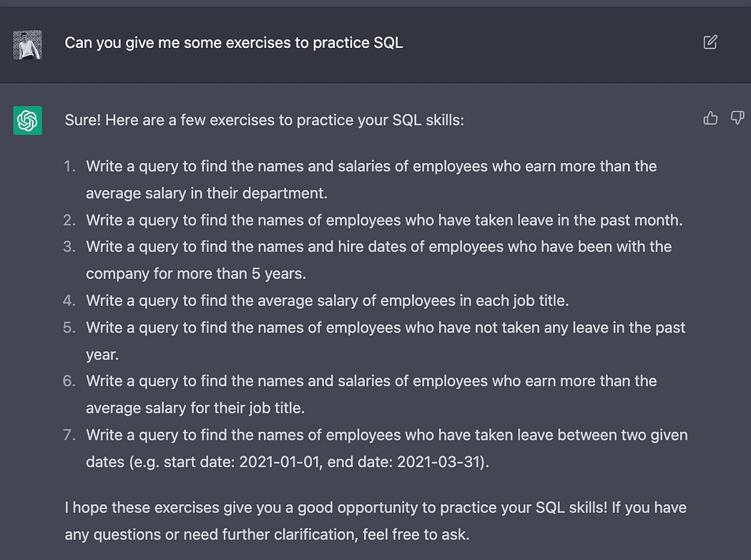751x560 pixels.
Task: Click the end date 2021-03-31 text
Action: click(x=438, y=462)
